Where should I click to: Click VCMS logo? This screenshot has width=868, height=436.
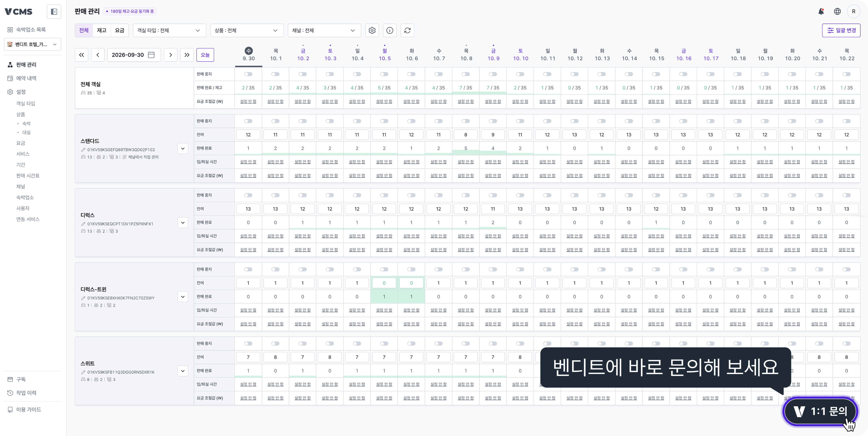[18, 12]
